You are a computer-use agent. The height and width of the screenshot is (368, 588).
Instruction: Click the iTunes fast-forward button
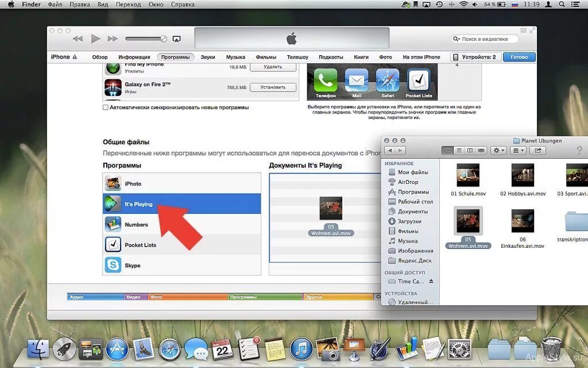click(x=113, y=39)
